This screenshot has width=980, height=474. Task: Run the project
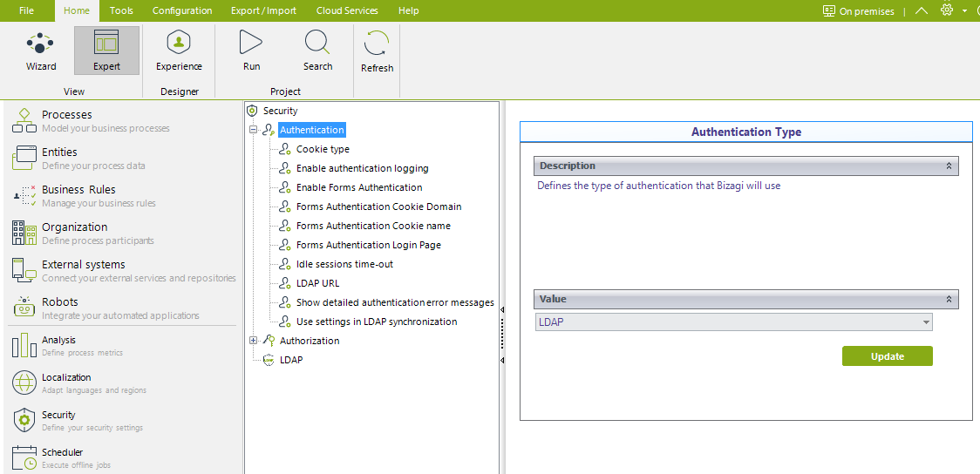(251, 51)
